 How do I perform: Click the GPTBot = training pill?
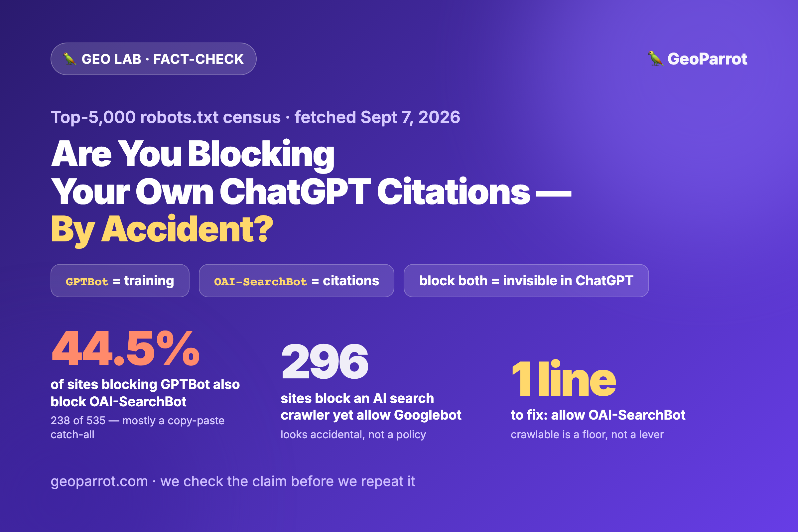120,281
